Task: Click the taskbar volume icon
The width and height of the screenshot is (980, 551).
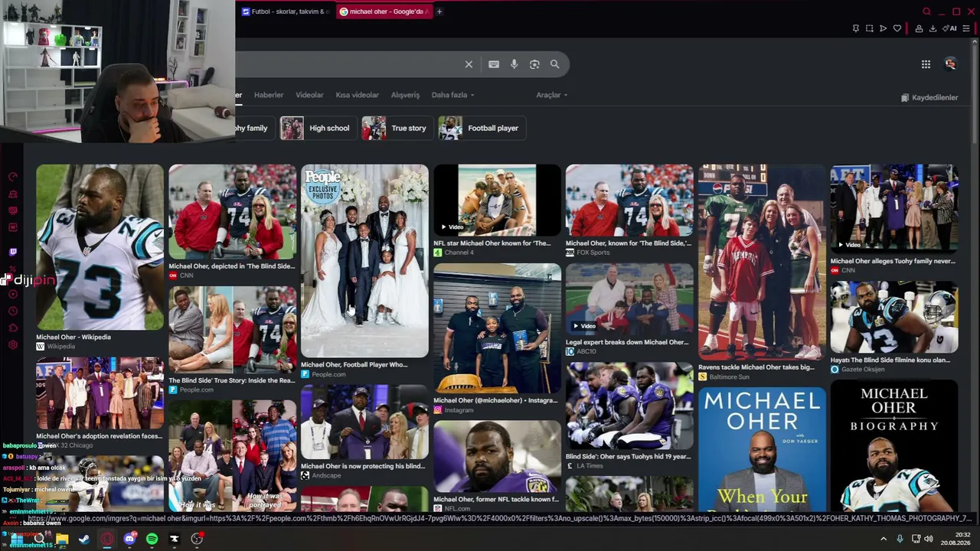Action: tap(929, 539)
